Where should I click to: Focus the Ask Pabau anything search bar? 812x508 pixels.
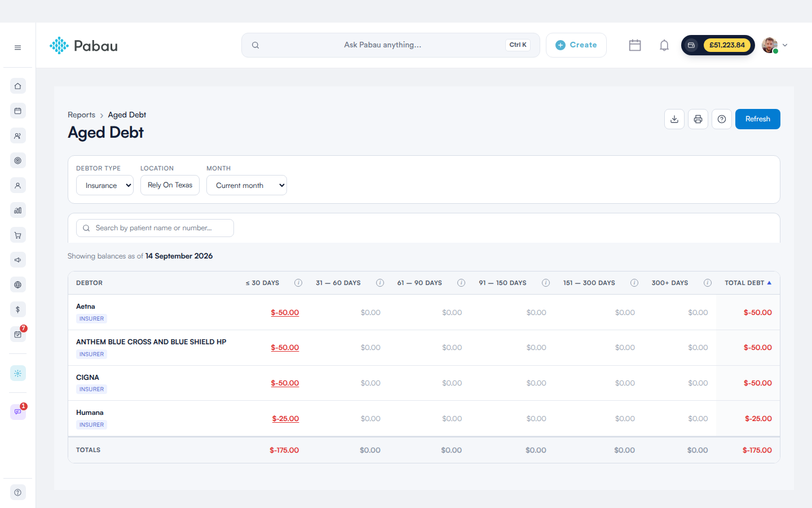pos(391,45)
